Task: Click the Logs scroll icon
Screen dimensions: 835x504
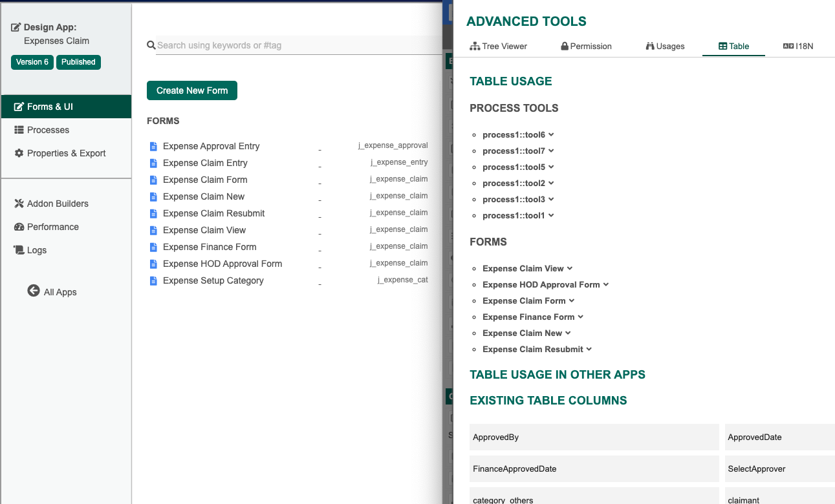Action: click(19, 250)
